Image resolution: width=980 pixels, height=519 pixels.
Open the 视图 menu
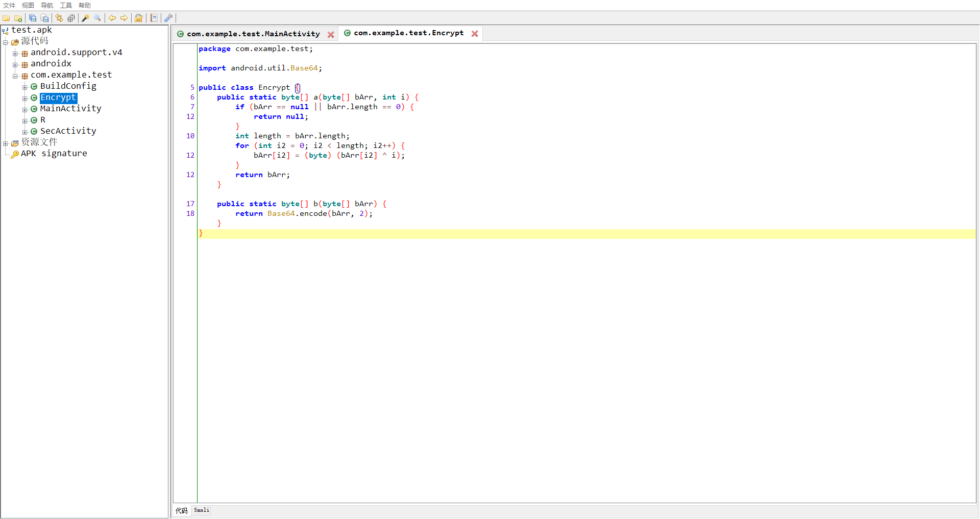coord(28,5)
